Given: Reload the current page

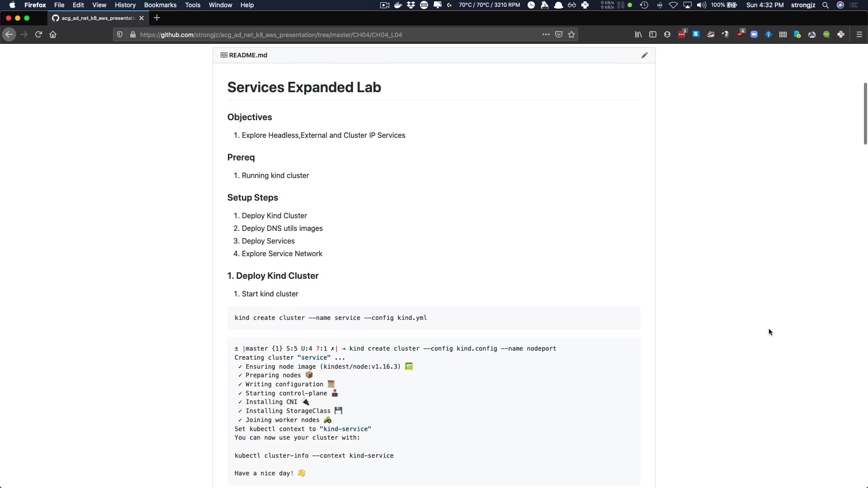Looking at the screenshot, I should (x=38, y=34).
